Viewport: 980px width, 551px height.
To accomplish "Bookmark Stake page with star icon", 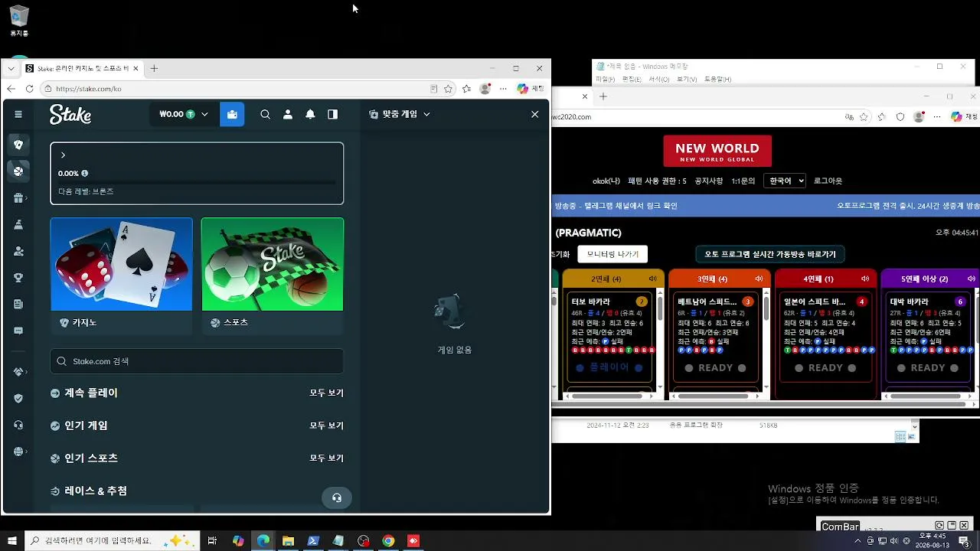I will [449, 89].
